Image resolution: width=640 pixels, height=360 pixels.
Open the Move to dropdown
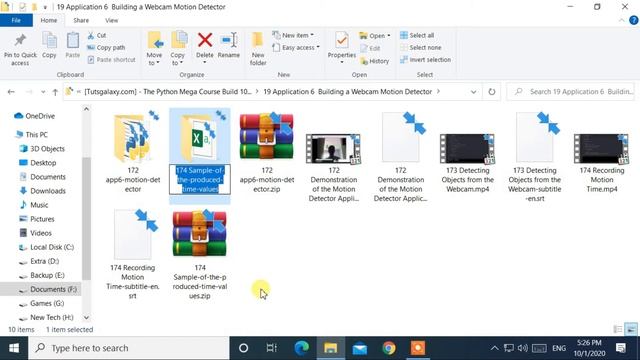click(x=154, y=59)
